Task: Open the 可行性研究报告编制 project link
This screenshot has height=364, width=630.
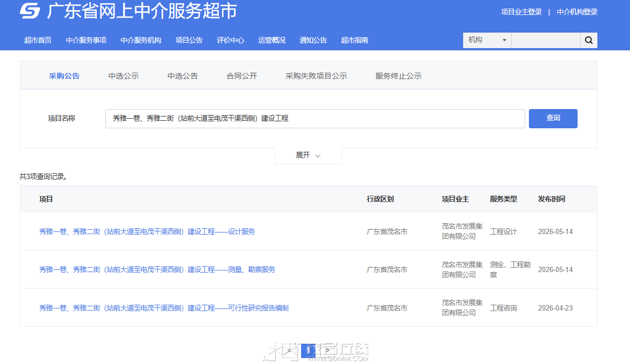Action: click(x=164, y=308)
